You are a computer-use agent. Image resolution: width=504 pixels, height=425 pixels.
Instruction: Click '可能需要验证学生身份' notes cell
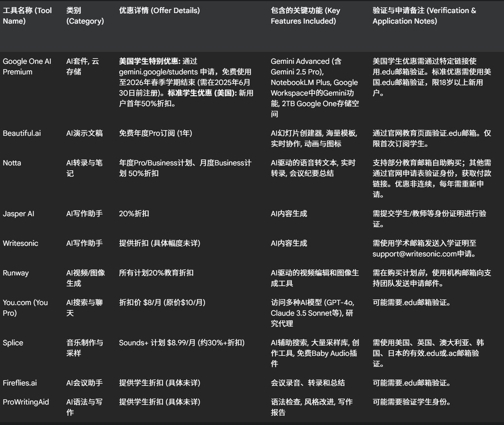tap(412, 402)
